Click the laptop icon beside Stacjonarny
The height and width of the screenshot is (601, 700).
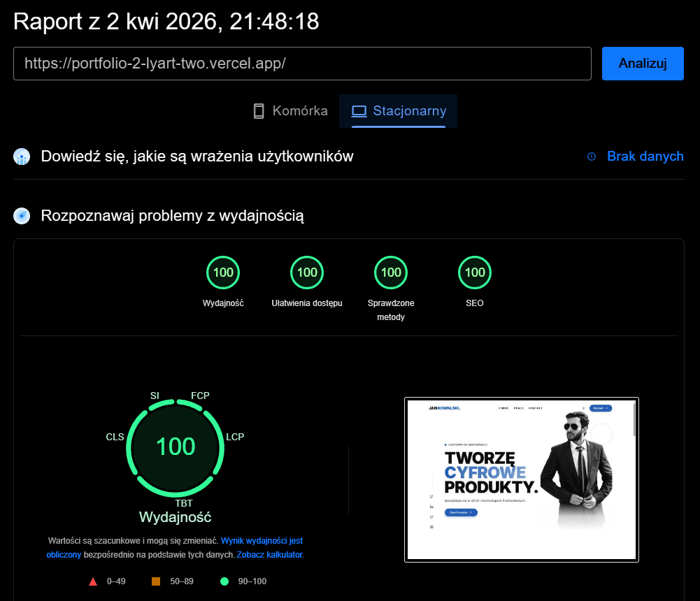point(359,111)
